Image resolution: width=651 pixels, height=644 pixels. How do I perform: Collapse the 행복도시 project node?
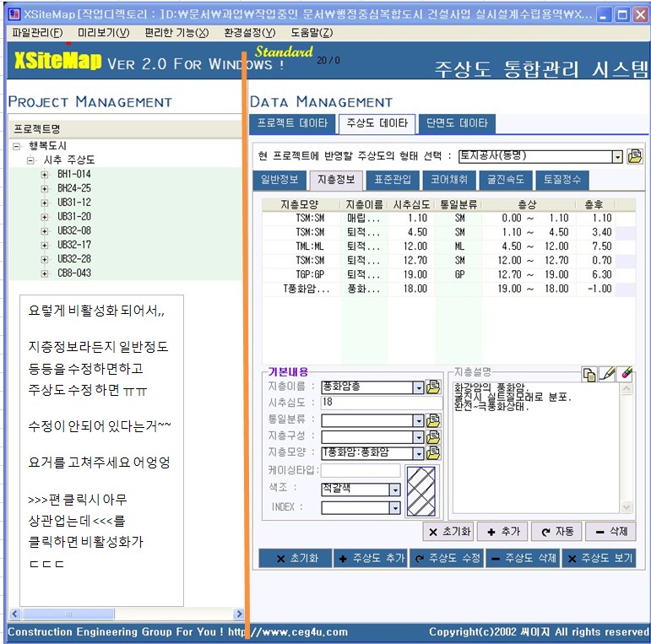coord(17,146)
